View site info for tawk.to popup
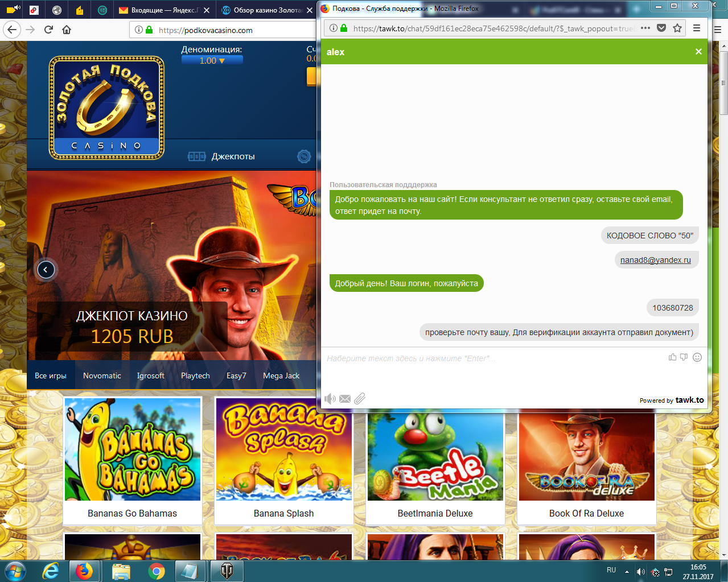This screenshot has height=582, width=728. (x=334, y=28)
